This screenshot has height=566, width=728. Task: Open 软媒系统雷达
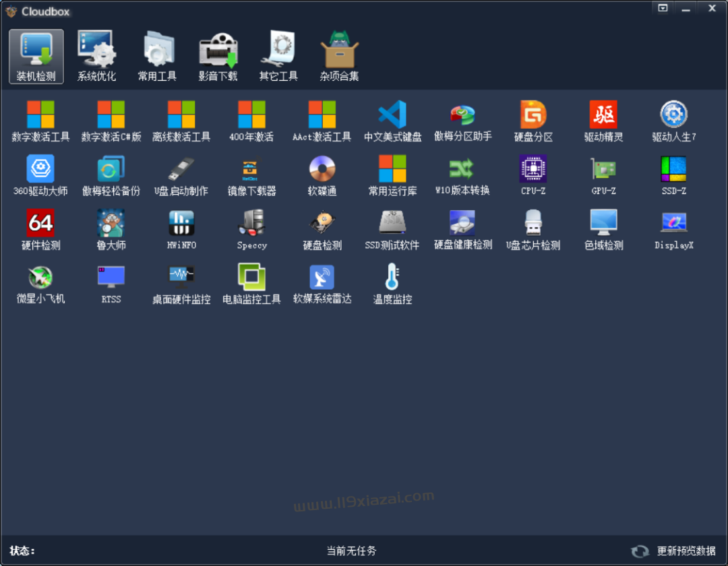point(322,284)
